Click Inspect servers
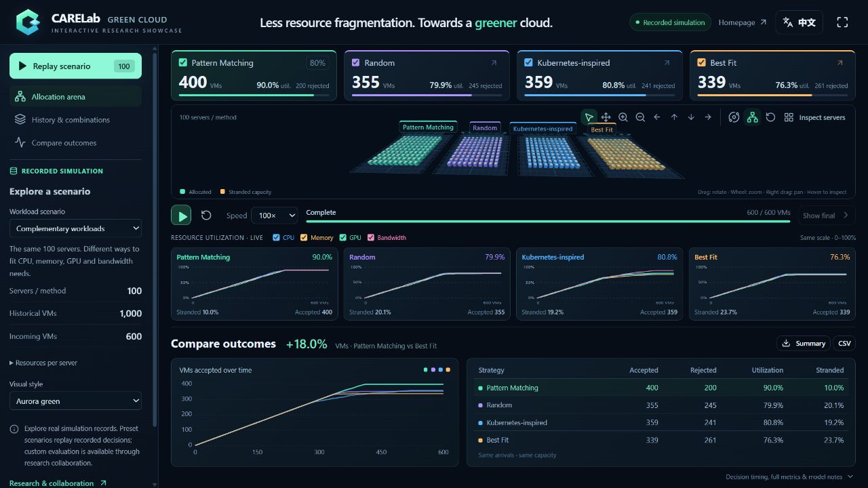This screenshot has width=868, height=488. pyautogui.click(x=815, y=117)
